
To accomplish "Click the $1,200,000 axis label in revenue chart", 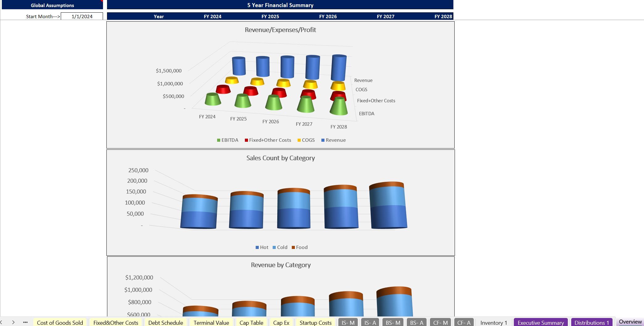I will (x=139, y=278).
